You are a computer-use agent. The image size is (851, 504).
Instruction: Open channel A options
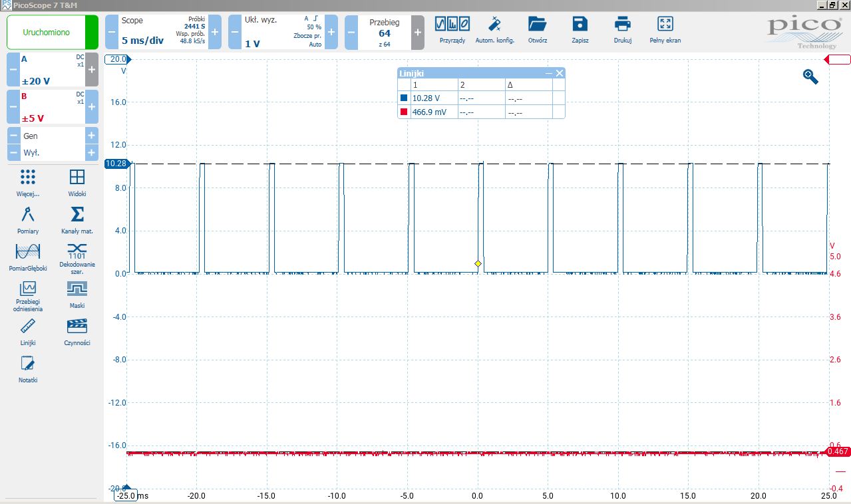coord(53,69)
